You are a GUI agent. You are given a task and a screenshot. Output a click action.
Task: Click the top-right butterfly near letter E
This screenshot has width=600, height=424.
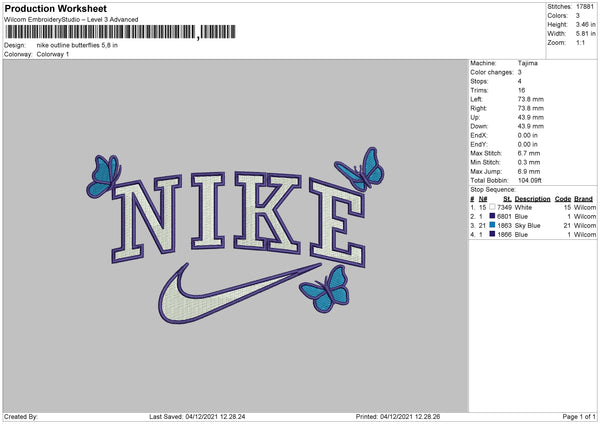tap(360, 169)
